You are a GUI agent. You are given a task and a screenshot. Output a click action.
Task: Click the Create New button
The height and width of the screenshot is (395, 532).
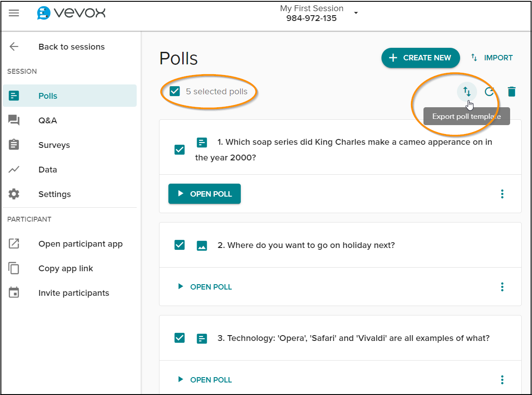pyautogui.click(x=420, y=58)
